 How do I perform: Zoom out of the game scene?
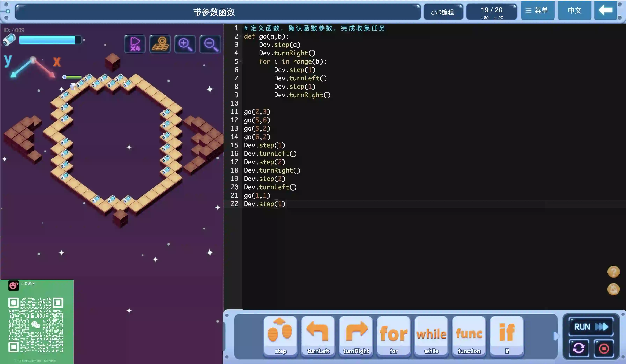point(210,44)
